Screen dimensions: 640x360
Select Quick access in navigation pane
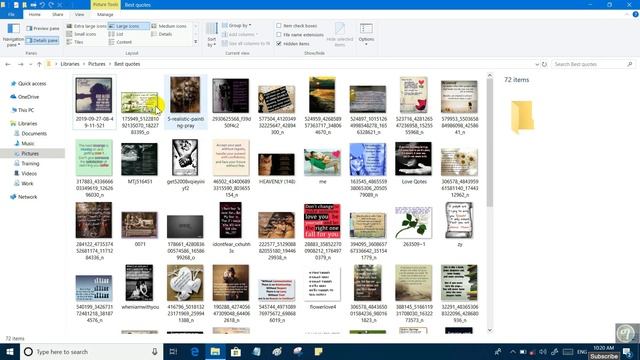29,84
